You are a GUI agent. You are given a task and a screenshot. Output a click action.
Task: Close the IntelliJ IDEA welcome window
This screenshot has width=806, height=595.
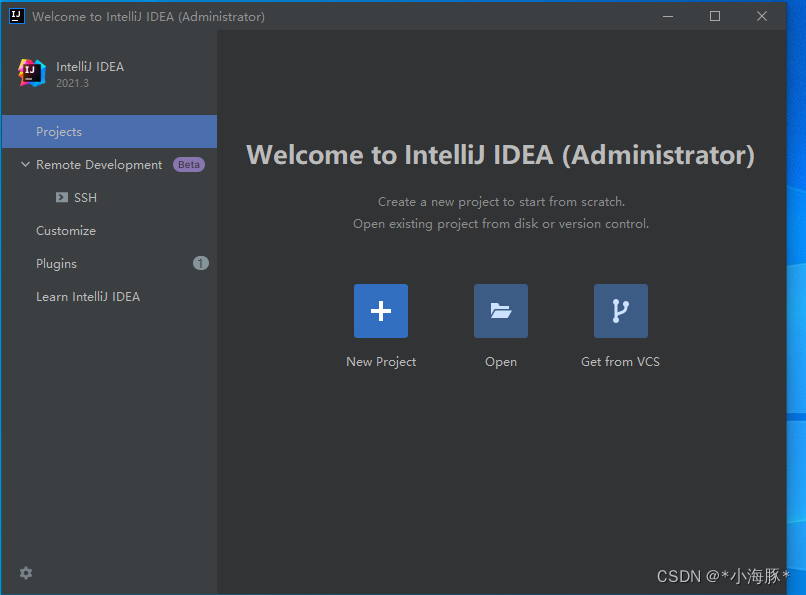[762, 16]
